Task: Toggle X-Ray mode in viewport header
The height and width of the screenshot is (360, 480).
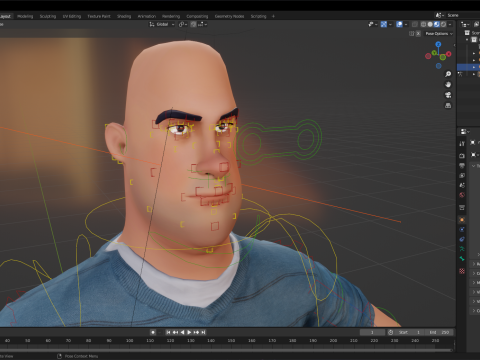Action: [x=415, y=24]
